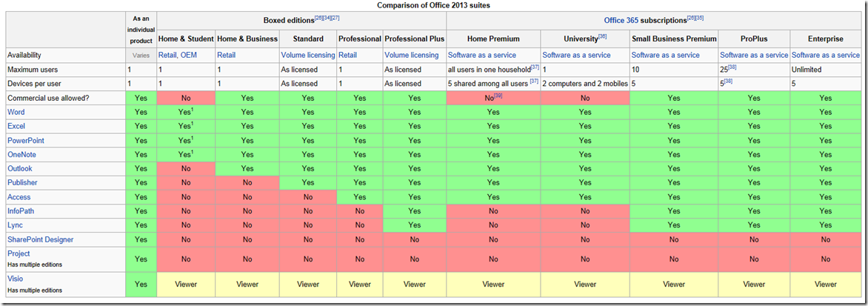Click the Access row link

[19, 197]
